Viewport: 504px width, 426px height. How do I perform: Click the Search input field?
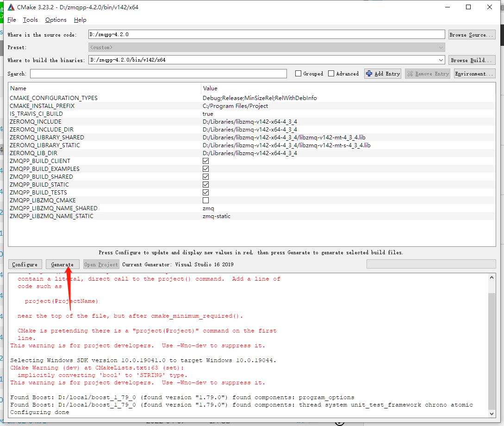point(158,74)
